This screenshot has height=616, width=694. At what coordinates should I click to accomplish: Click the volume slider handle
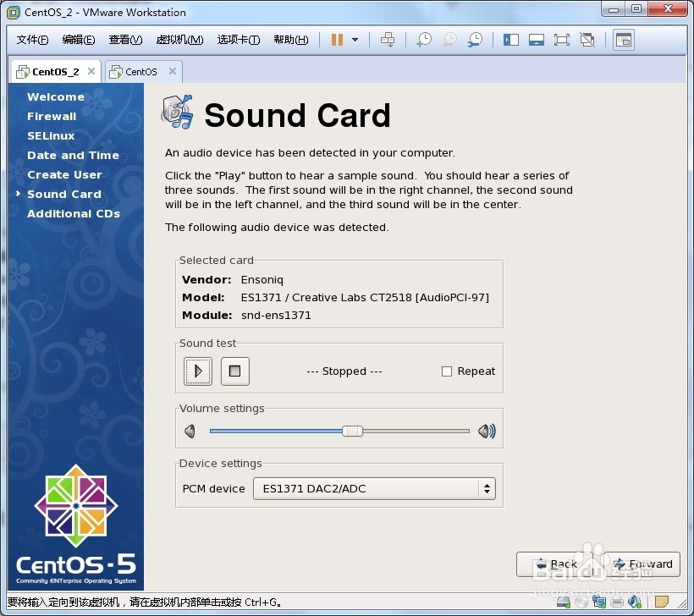tap(352, 431)
